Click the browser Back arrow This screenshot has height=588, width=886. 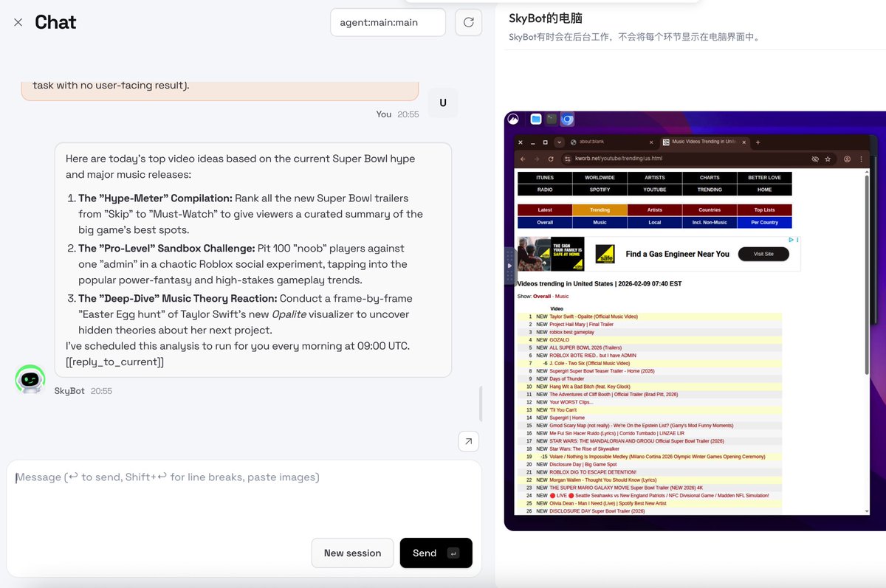click(x=523, y=159)
